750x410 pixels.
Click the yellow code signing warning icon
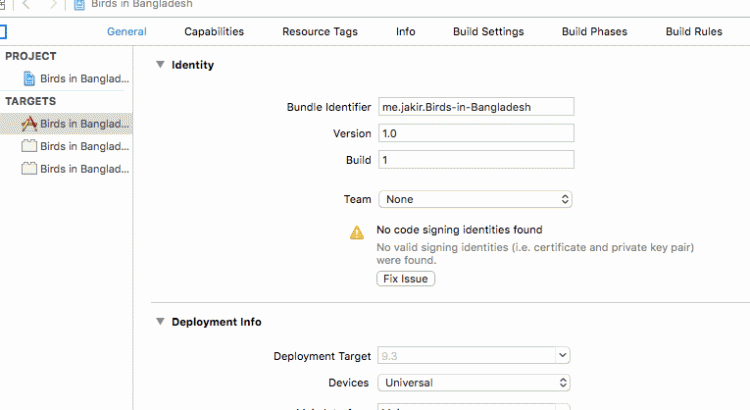coord(357,232)
